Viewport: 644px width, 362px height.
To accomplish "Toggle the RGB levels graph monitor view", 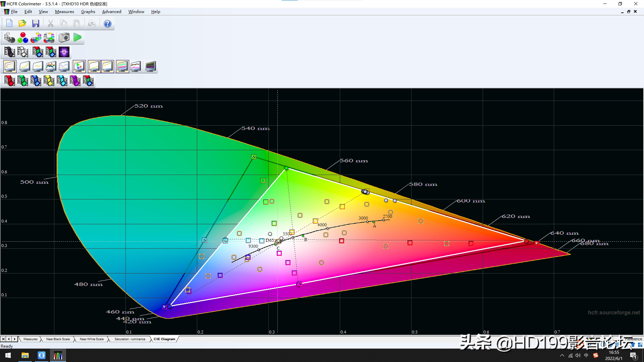I will tap(122, 66).
